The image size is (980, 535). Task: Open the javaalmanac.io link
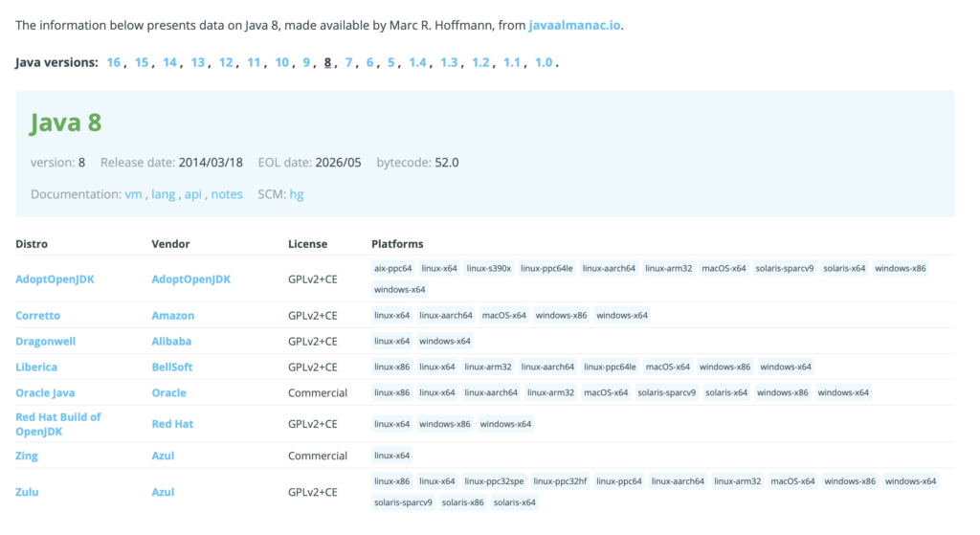574,25
